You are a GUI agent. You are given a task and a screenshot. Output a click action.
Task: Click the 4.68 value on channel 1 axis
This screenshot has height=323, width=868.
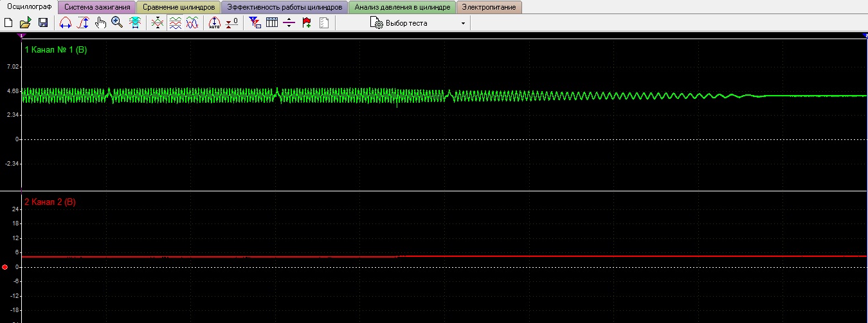point(14,91)
